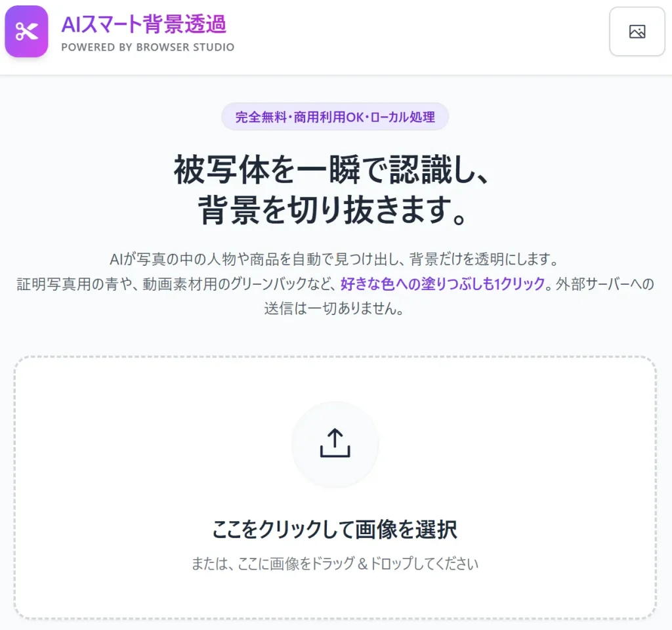Click the purple scissors app logo
Screen dimensions: 672x630
tap(26, 31)
